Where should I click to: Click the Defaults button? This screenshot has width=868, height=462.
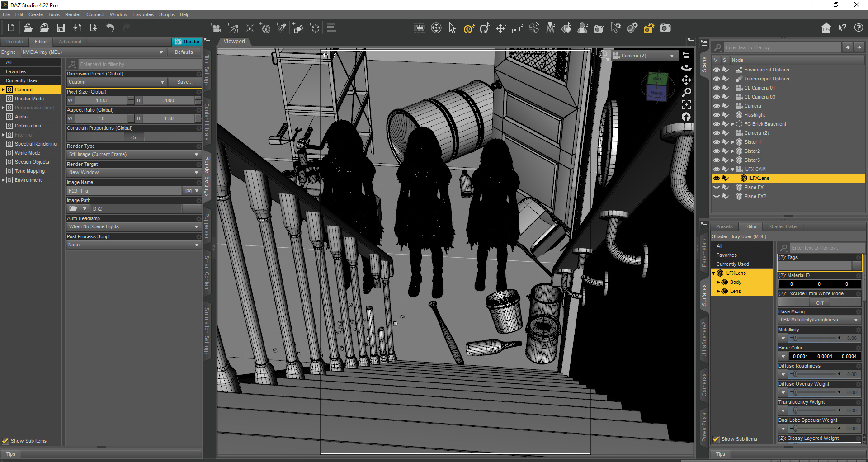click(x=184, y=52)
